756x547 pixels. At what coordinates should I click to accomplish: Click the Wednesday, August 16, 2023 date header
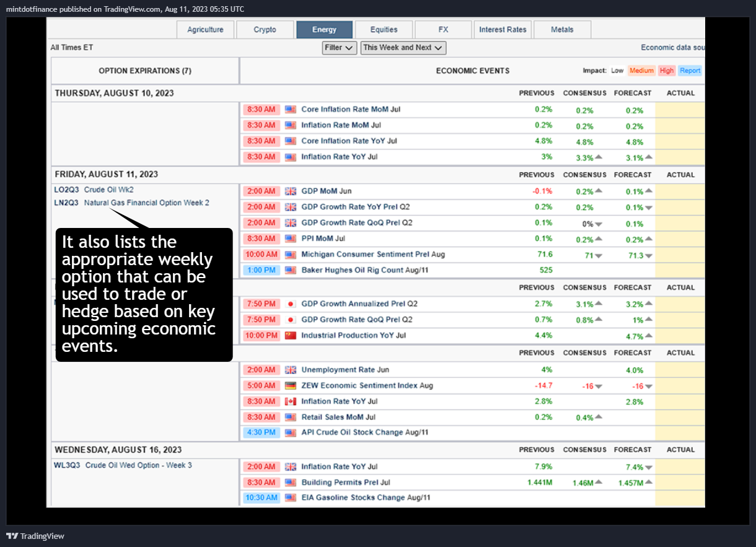pos(118,450)
